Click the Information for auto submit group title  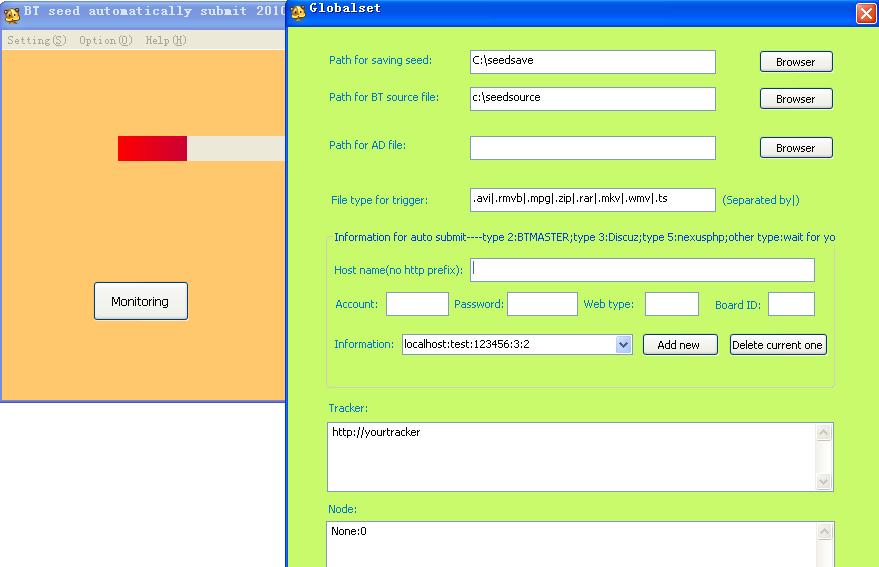click(584, 237)
